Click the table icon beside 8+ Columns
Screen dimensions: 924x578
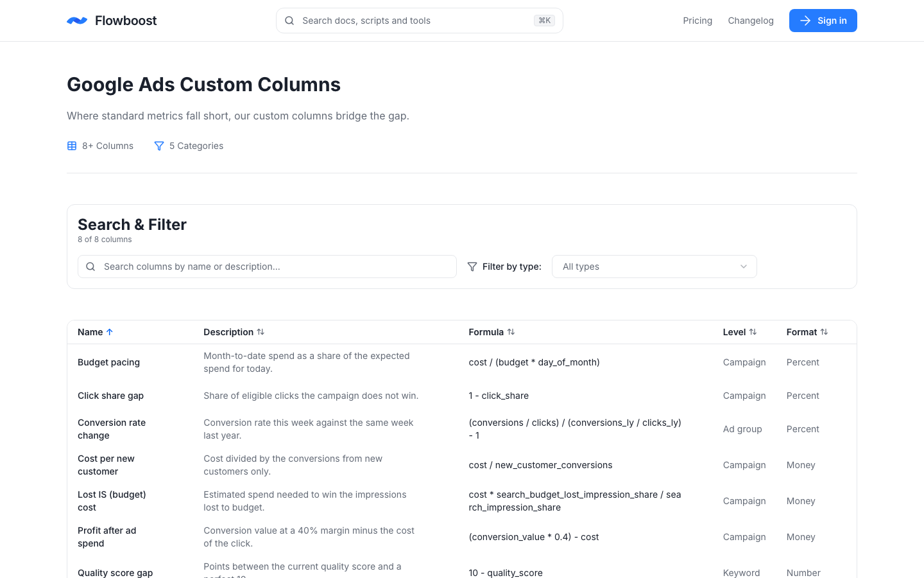(72, 146)
